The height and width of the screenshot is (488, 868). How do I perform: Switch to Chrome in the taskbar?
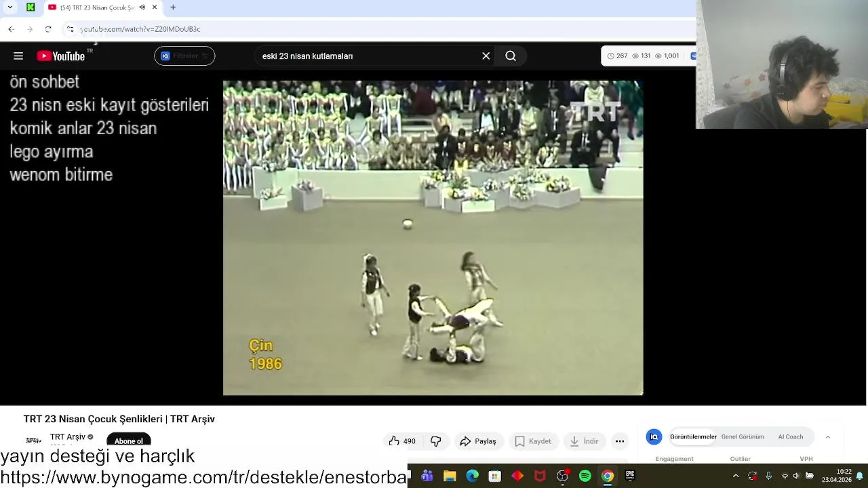(x=608, y=476)
